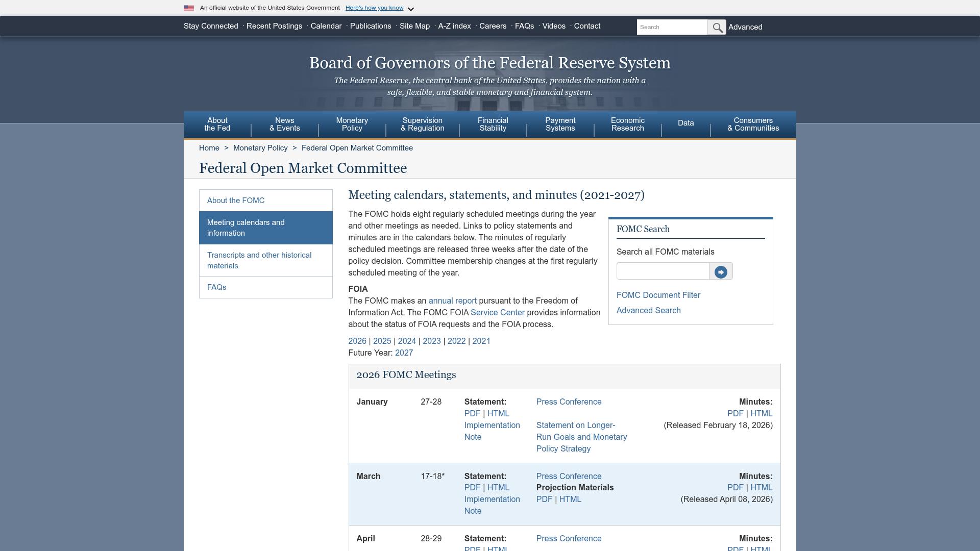Screen dimensions: 980x551
Task: Open the Consumers & Communities menu
Action: point(753,124)
